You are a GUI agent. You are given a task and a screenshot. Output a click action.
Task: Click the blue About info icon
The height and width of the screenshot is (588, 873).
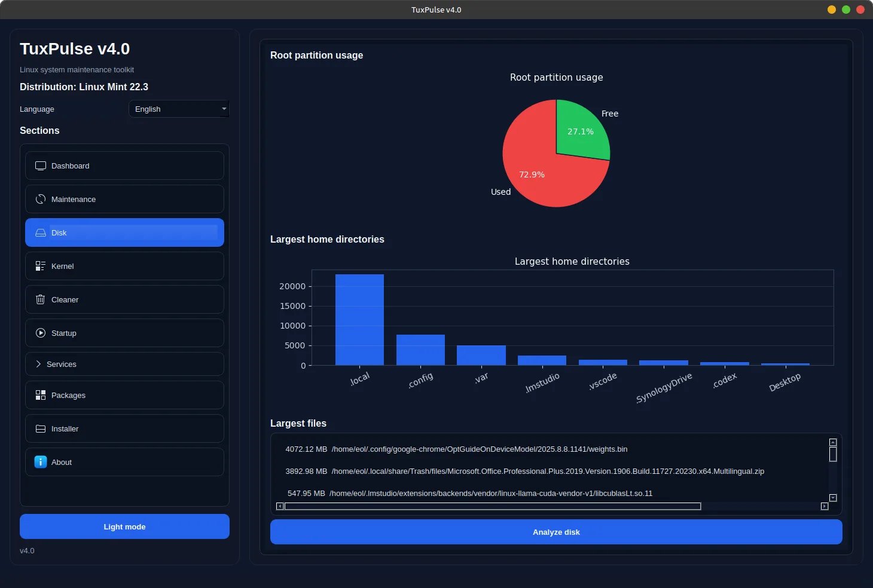pyautogui.click(x=41, y=463)
